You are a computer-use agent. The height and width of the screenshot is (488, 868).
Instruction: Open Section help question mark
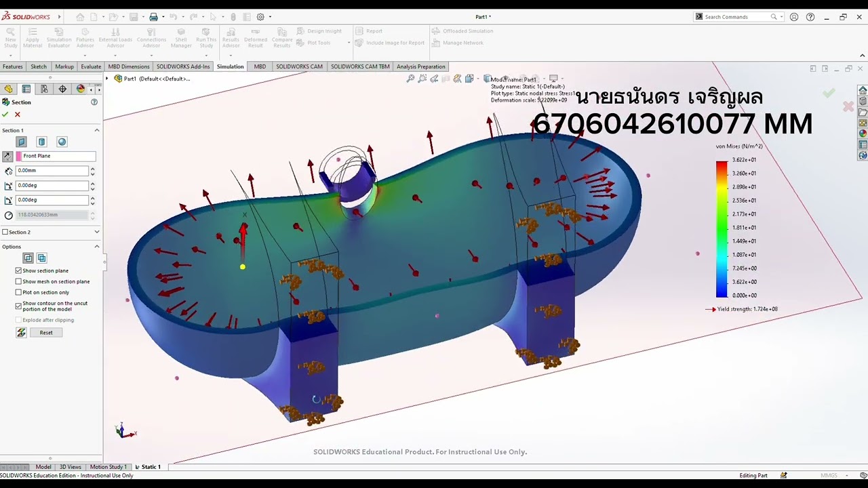coord(94,102)
